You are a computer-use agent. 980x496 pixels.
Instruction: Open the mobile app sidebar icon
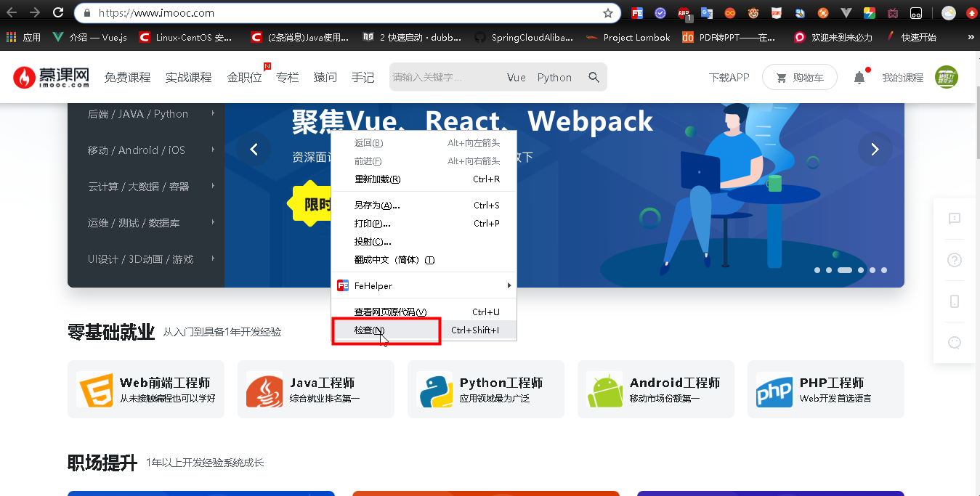pos(954,301)
